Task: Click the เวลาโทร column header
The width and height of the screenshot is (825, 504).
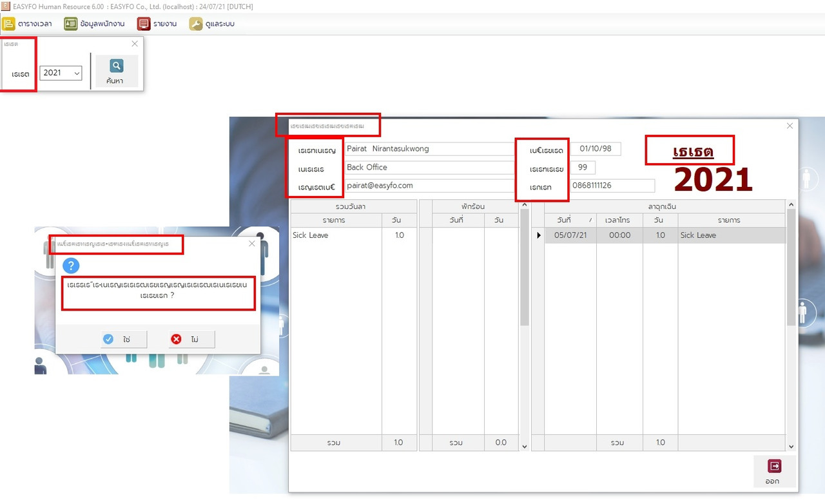Action: click(619, 220)
